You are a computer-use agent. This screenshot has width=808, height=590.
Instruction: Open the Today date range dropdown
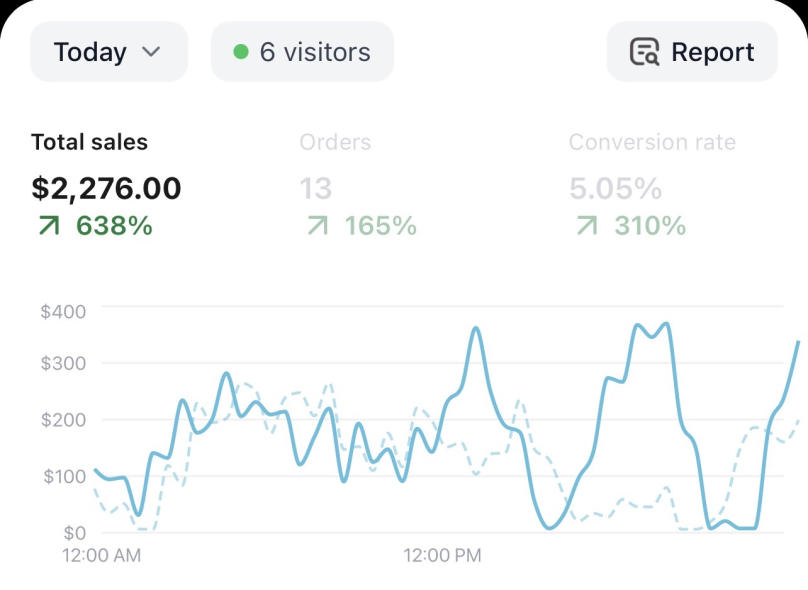[x=109, y=52]
